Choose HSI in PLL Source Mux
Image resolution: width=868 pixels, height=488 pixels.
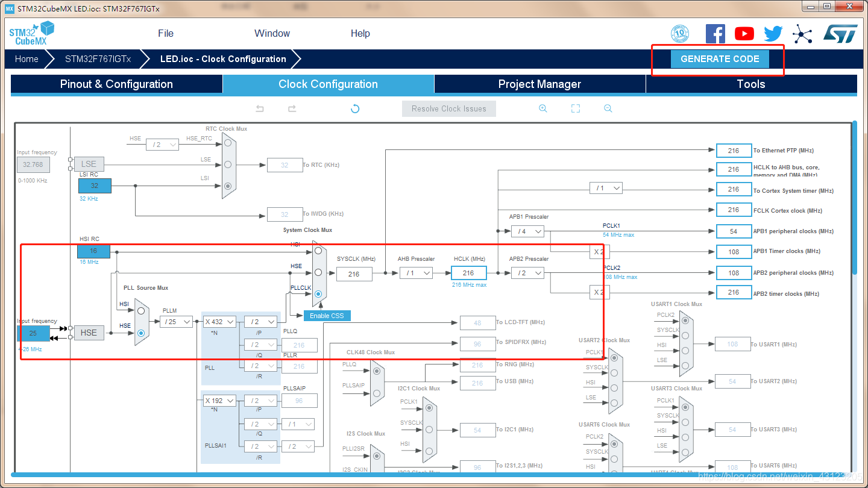(x=140, y=311)
